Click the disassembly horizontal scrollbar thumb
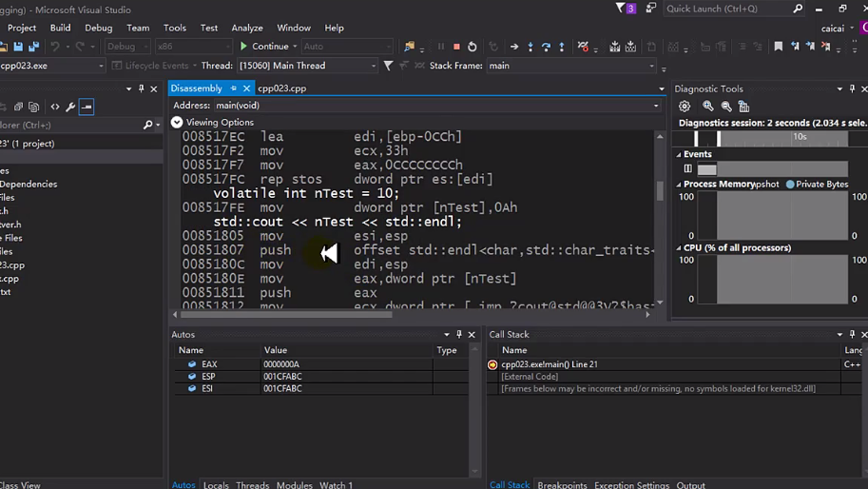868x489 pixels. 286,315
